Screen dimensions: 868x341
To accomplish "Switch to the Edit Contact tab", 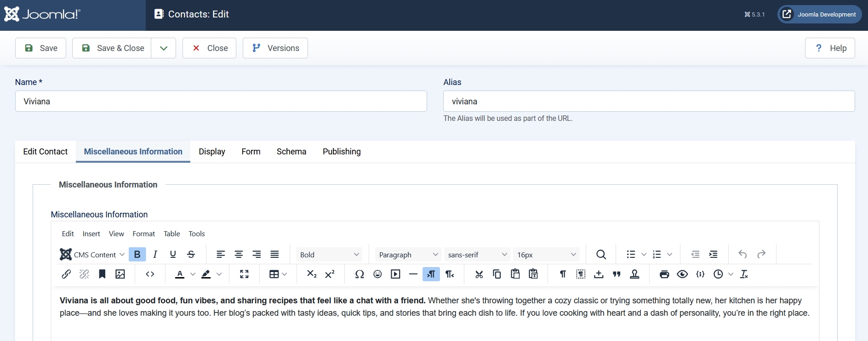I will [x=45, y=152].
